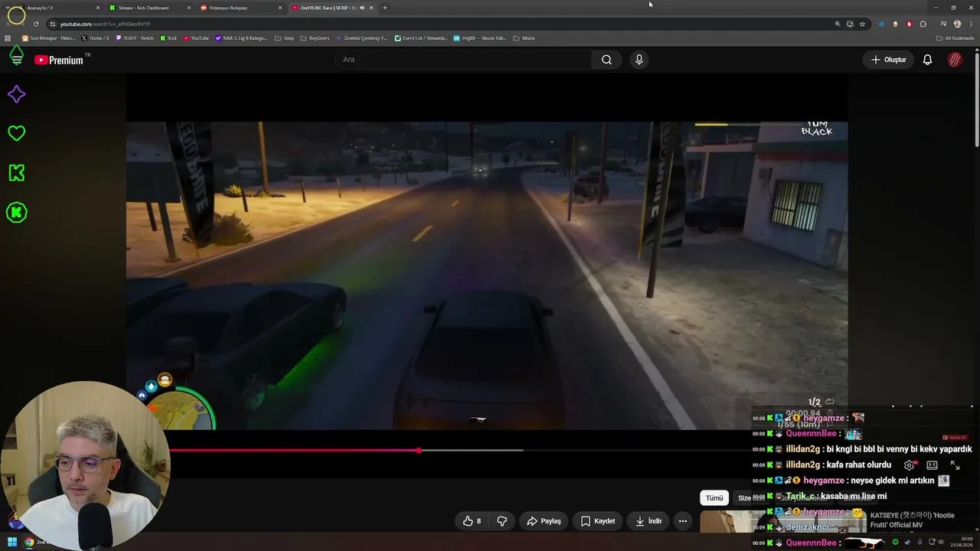The width and height of the screenshot is (980, 551).
Task: Open video player settings gear
Action: 909,465
